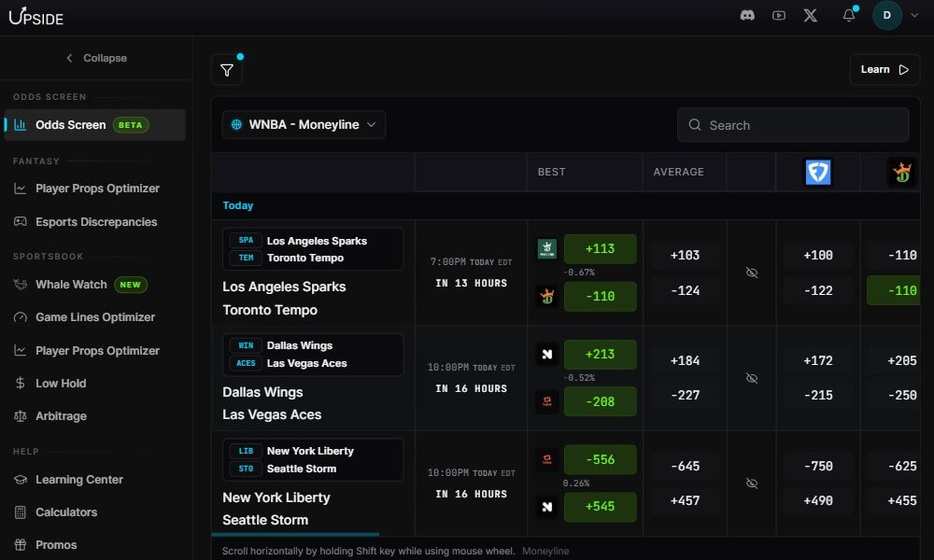Hide the Liberty vs Storm row
Image resolution: width=934 pixels, height=560 pixels.
pyautogui.click(x=752, y=483)
